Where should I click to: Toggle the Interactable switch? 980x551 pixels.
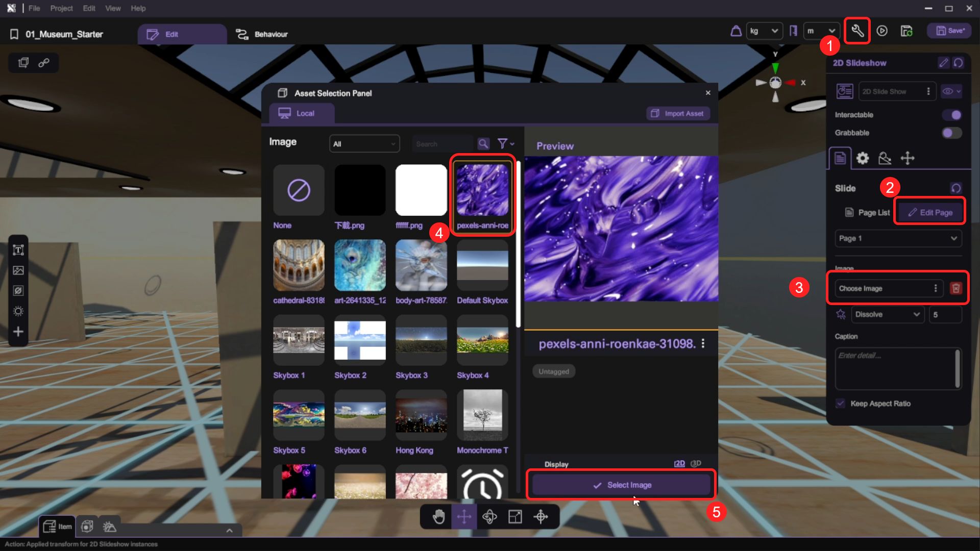point(952,115)
